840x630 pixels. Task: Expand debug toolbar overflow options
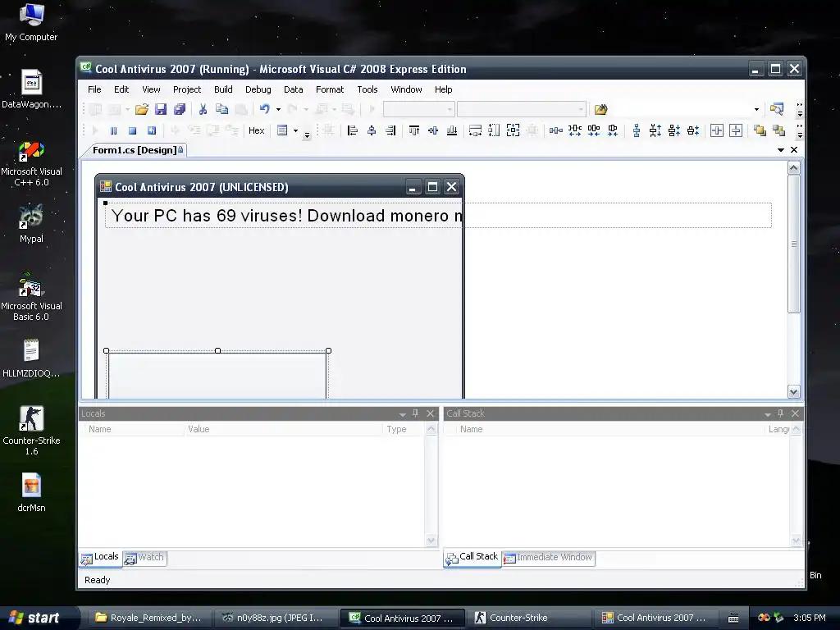(x=307, y=135)
